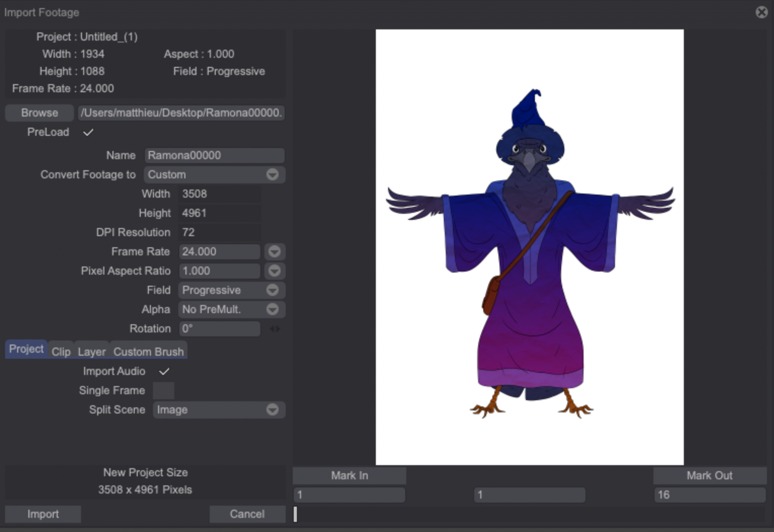Click the frame scrub slider bar
Screen dimensions: 774x532
529,514
